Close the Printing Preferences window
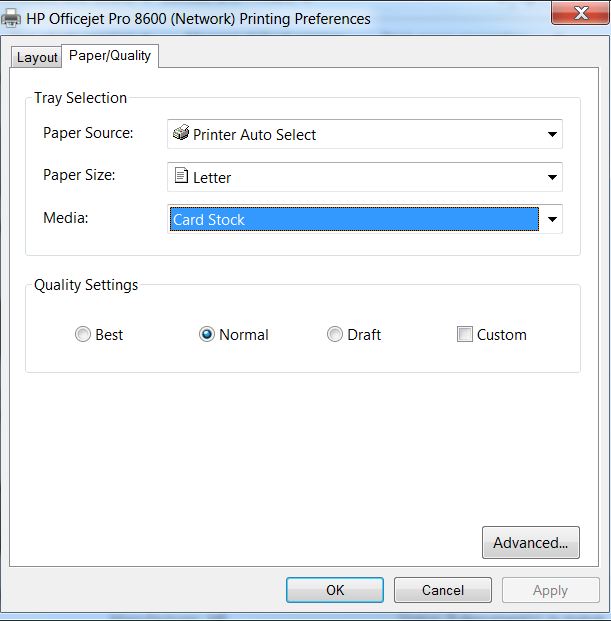The height and width of the screenshot is (621, 611). [x=581, y=13]
